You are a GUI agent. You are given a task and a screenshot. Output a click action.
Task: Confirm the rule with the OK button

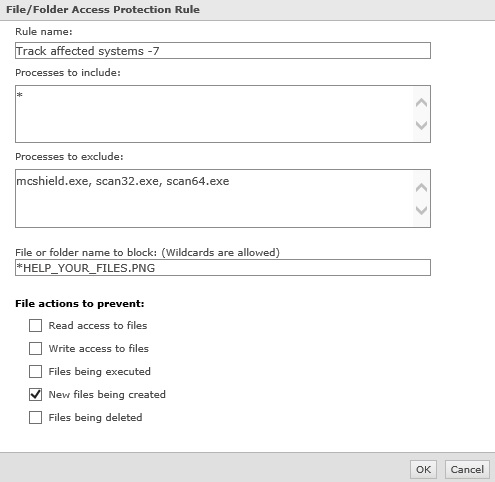point(423,469)
